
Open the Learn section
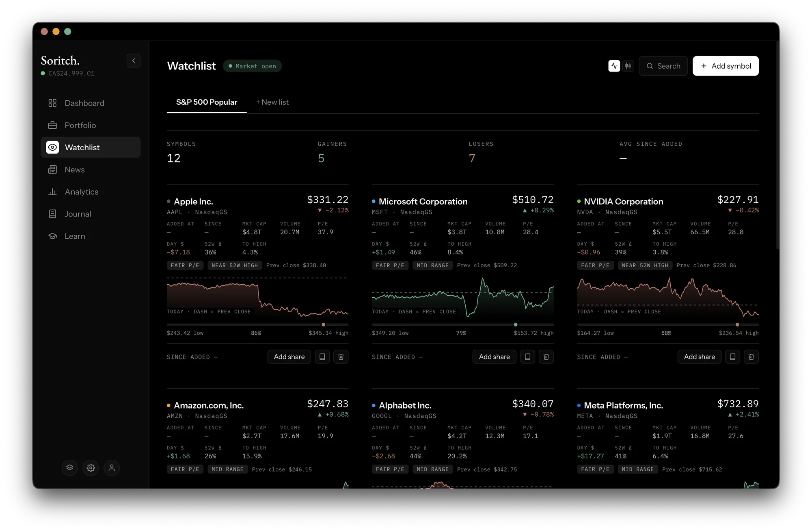[91, 236]
